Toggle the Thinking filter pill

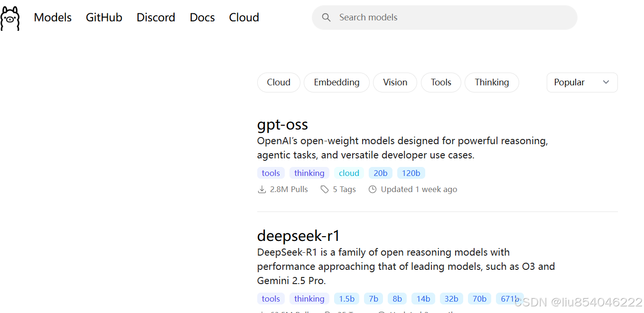(x=492, y=83)
